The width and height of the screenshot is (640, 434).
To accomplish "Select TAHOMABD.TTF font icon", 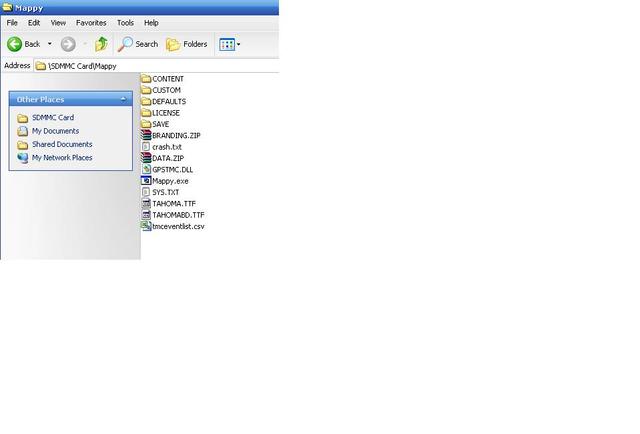I will click(x=146, y=215).
